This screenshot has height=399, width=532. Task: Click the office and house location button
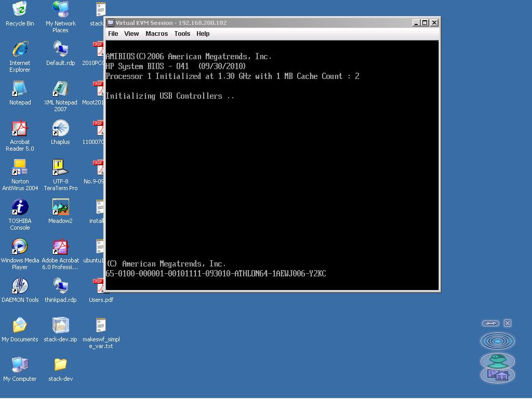[x=498, y=376]
